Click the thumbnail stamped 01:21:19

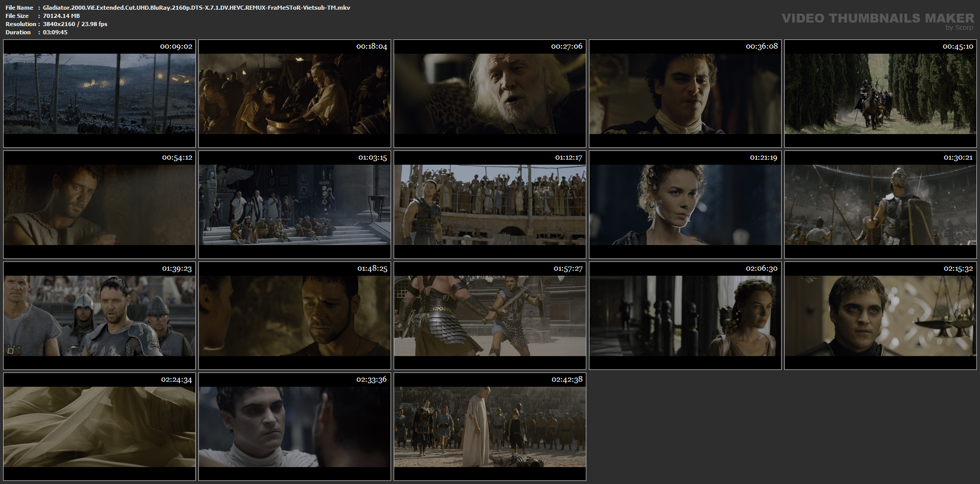(685, 205)
